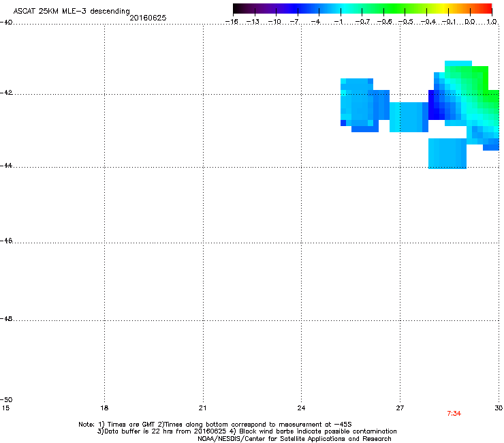Click latitude axis label -44
This screenshot has width=504, height=443.
point(6,166)
